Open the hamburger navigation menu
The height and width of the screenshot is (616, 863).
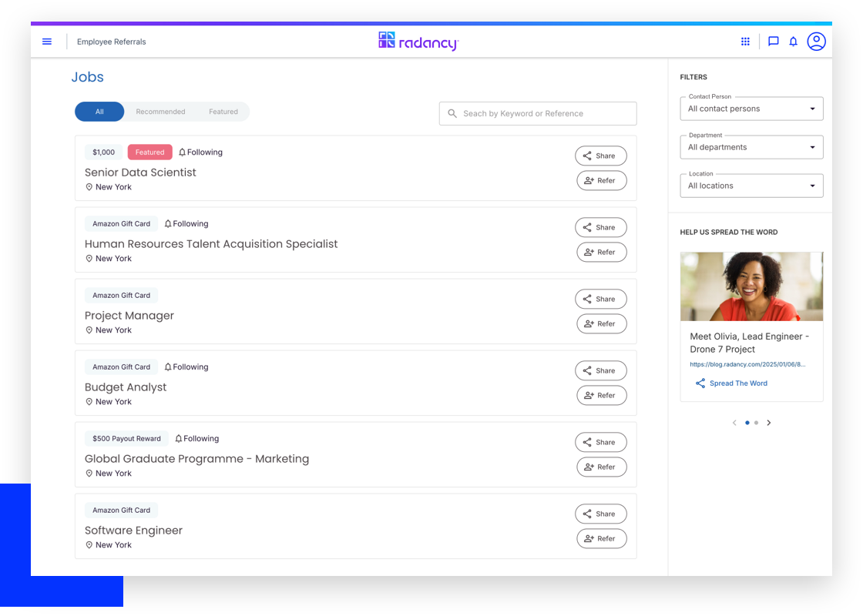47,42
